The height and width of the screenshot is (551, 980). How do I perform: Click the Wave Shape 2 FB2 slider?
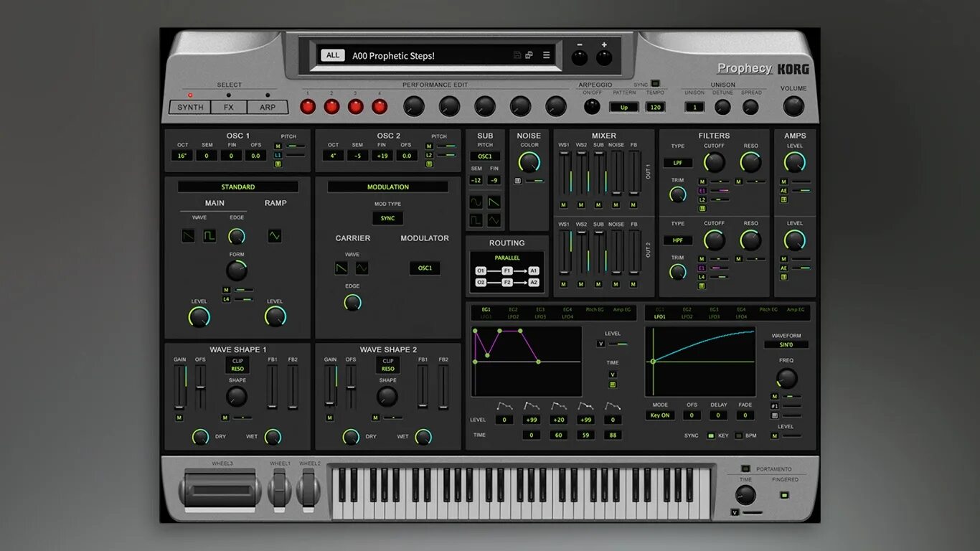tap(443, 387)
